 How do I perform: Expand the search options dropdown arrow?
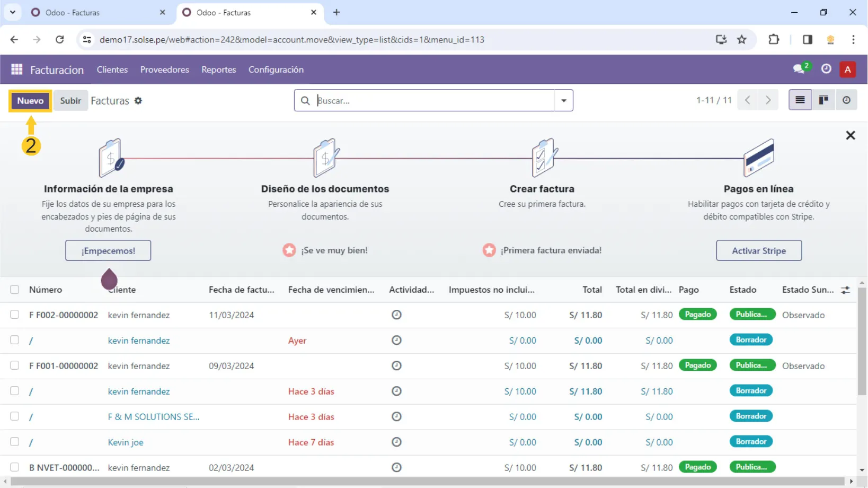pyautogui.click(x=563, y=101)
